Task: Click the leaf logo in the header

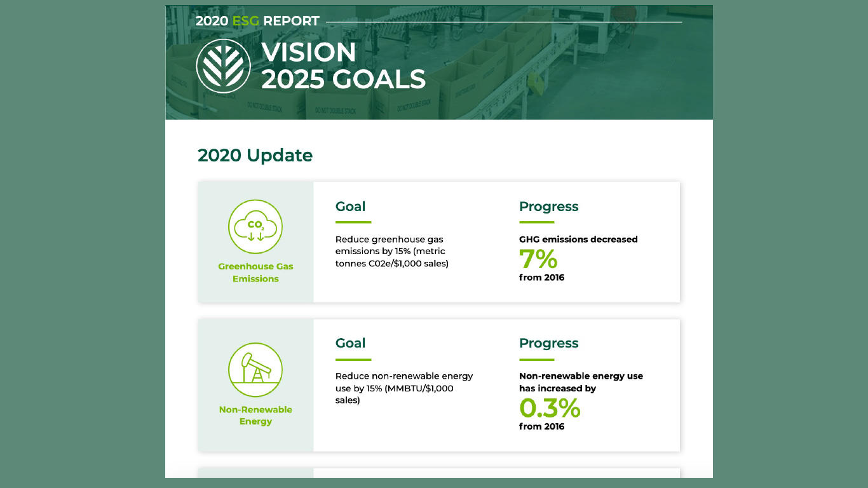Action: pyautogui.click(x=223, y=66)
